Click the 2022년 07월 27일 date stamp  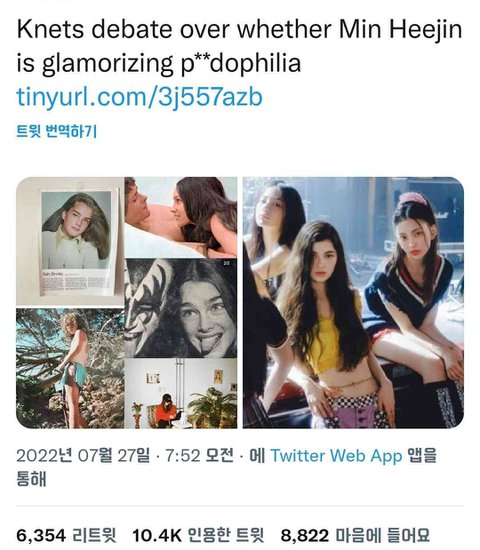point(83,456)
